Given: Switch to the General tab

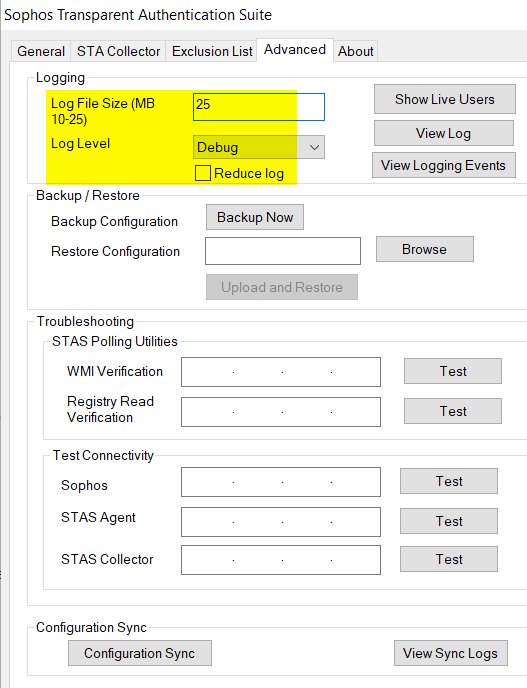Looking at the screenshot, I should point(41,51).
